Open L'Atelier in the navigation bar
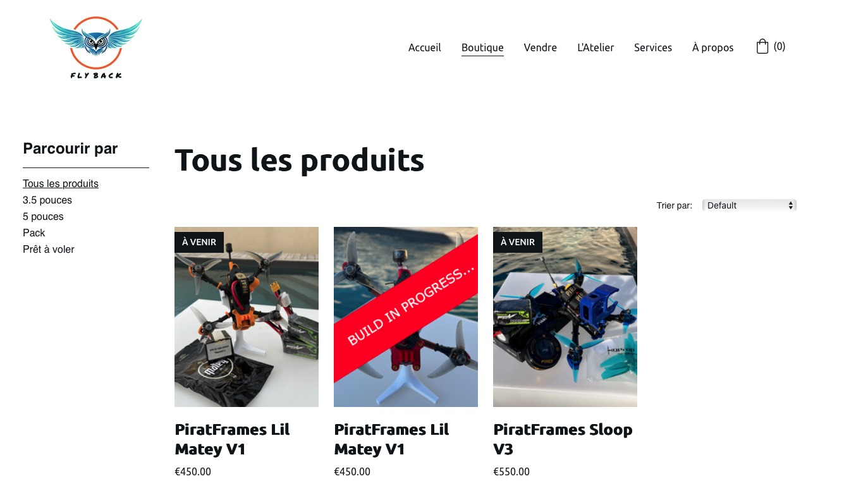This screenshot has height=498, width=868. [x=596, y=47]
